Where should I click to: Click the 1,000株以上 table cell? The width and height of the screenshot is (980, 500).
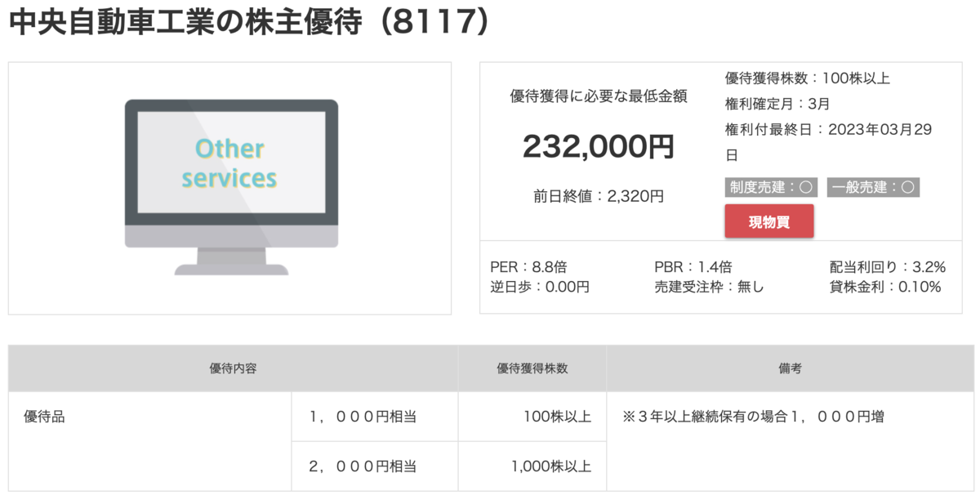pyautogui.click(x=532, y=467)
